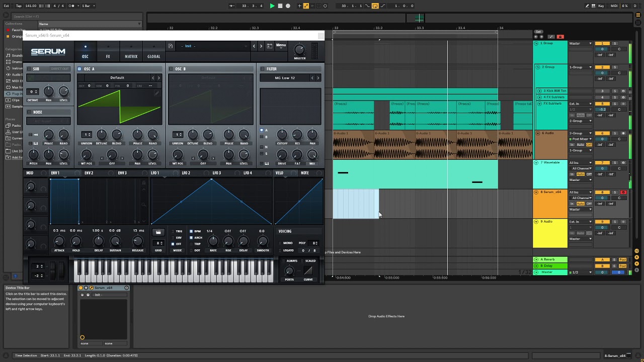
Task: Open OSC A Default wavetable dropdown
Action: point(117,78)
